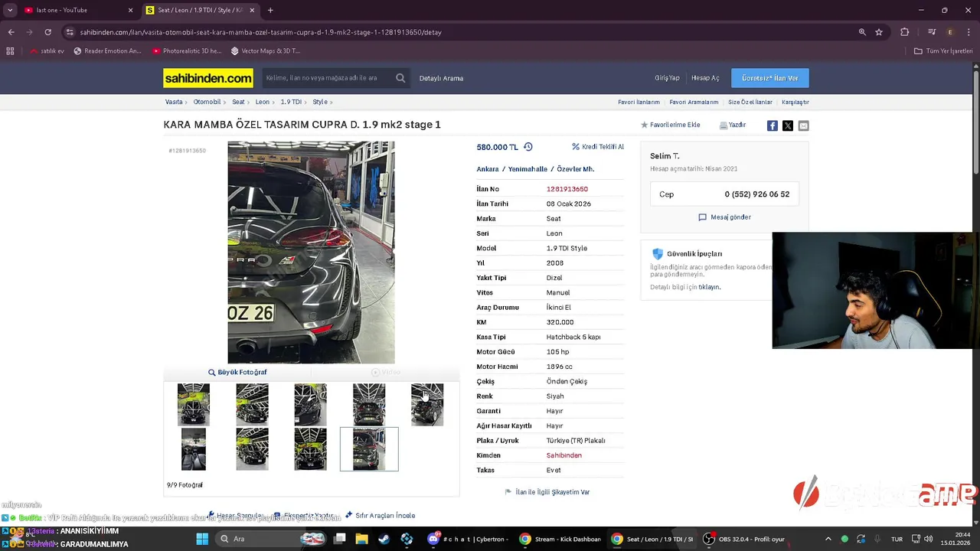Viewport: 980px width, 551px height.
Task: Select Leon breadcrumb
Action: pos(263,102)
